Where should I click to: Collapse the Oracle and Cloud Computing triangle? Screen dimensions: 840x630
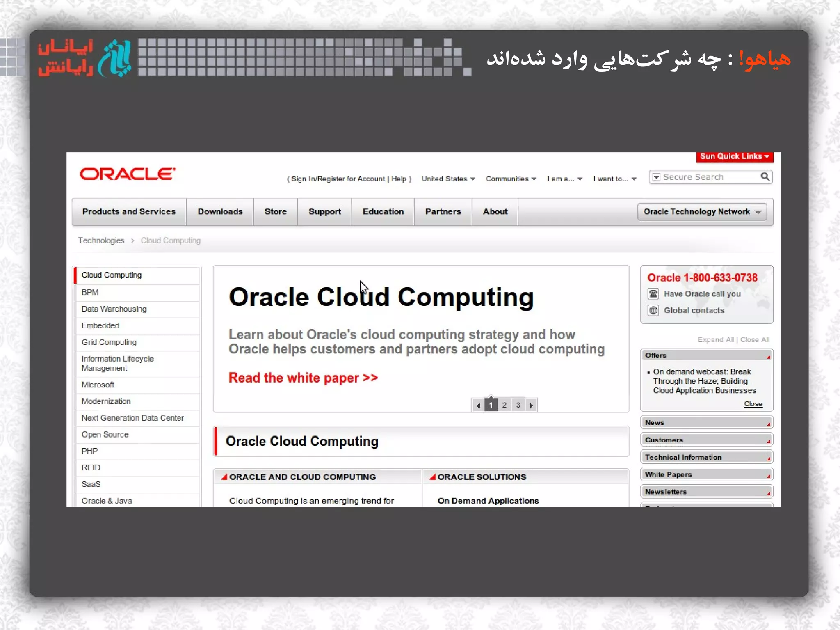(x=224, y=477)
